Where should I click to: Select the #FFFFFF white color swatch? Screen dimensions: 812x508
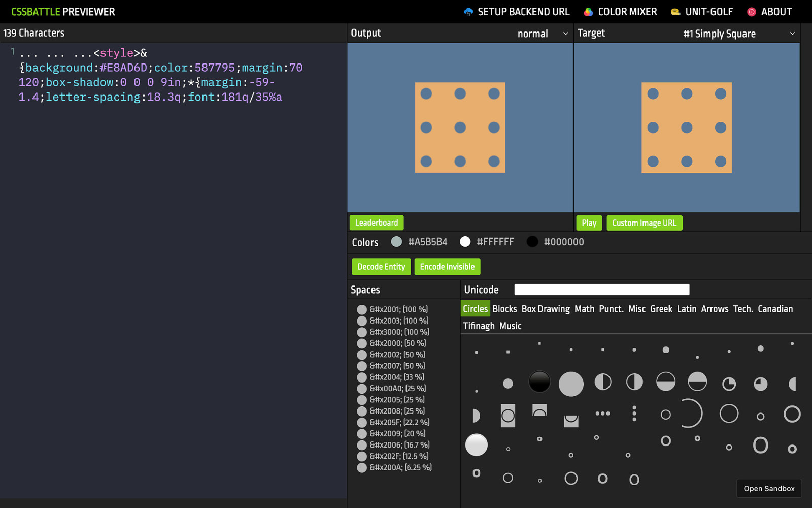tap(465, 242)
